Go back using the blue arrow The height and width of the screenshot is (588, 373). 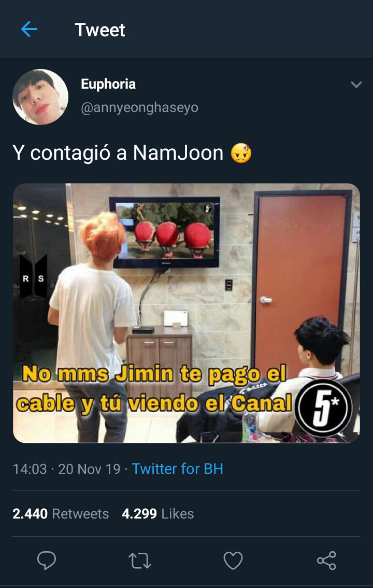29,29
